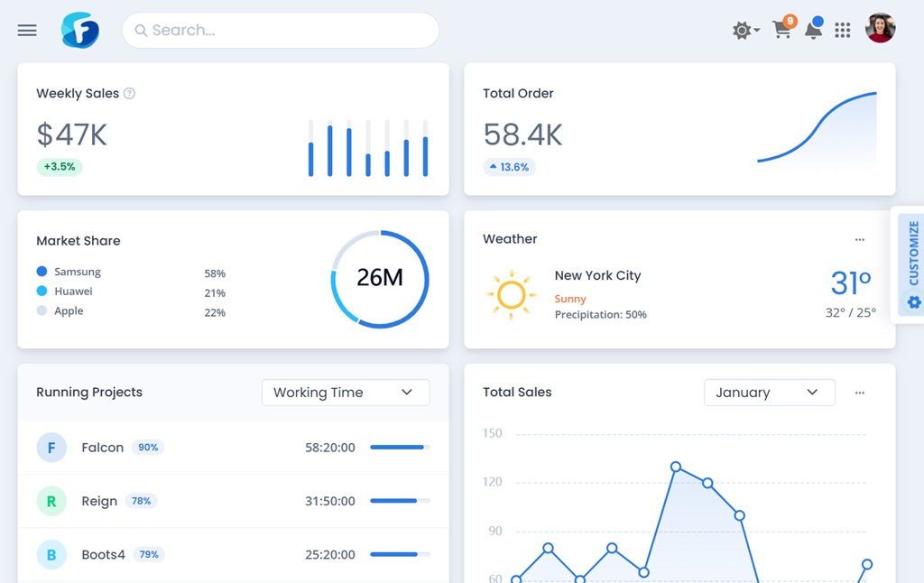This screenshot has width=924, height=583.
Task: Click the Falcon project progress bar
Action: (x=400, y=448)
